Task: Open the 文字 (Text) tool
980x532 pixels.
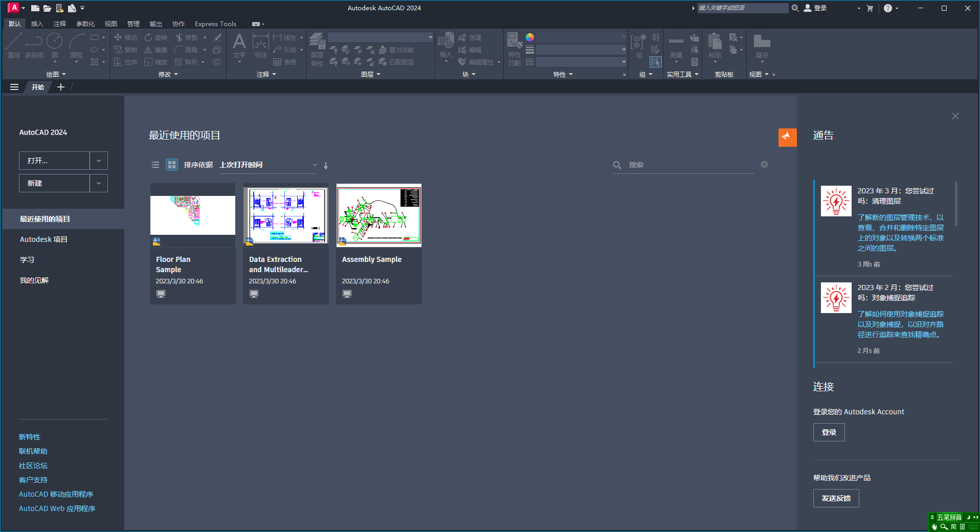Action: pyautogui.click(x=239, y=46)
